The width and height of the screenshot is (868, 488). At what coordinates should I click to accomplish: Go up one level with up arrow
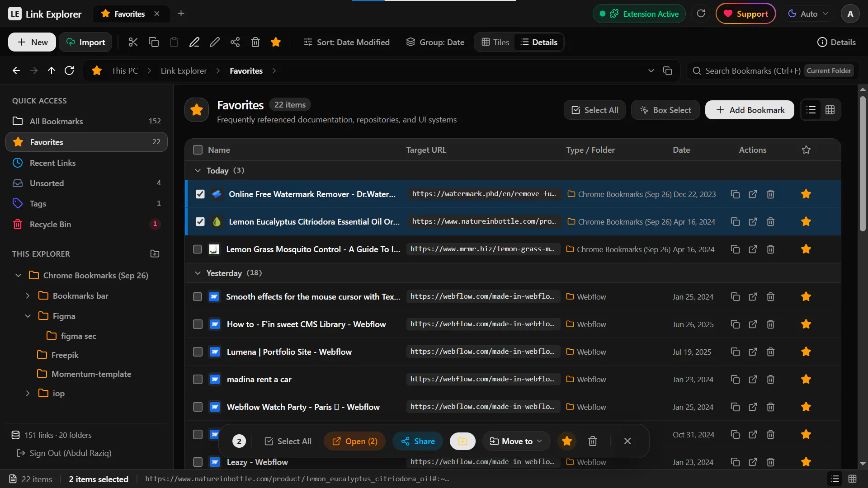[52, 70]
